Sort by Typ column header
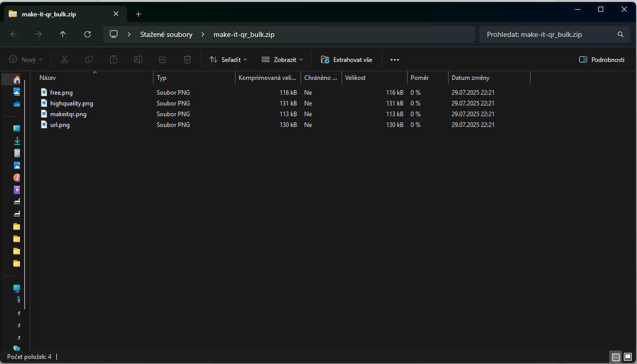This screenshot has height=364, width=637. [x=194, y=78]
